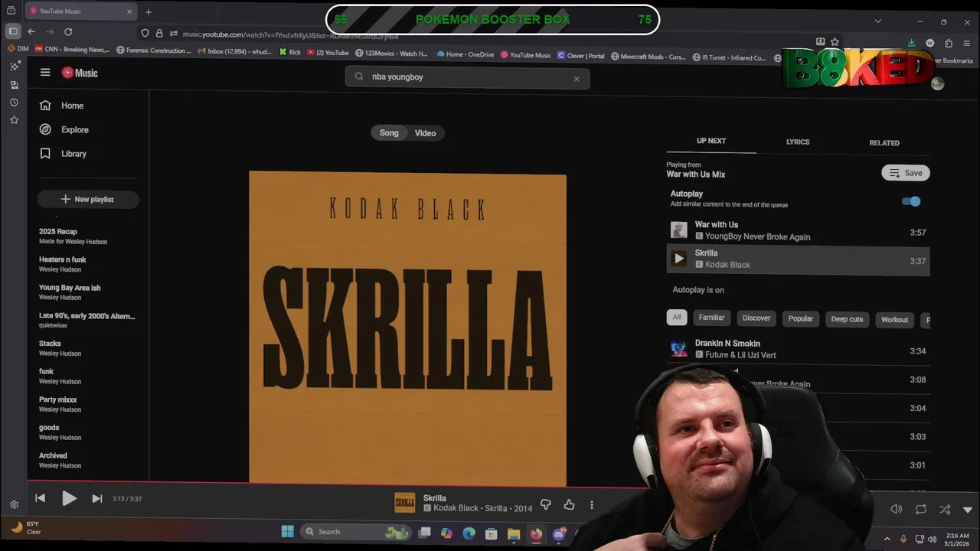Open the Heaters n funk playlist
Viewport: 980px width, 551px height.
pos(63,259)
